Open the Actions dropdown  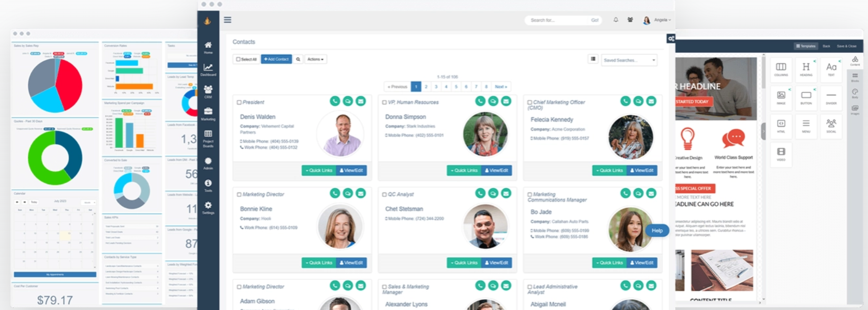click(316, 59)
